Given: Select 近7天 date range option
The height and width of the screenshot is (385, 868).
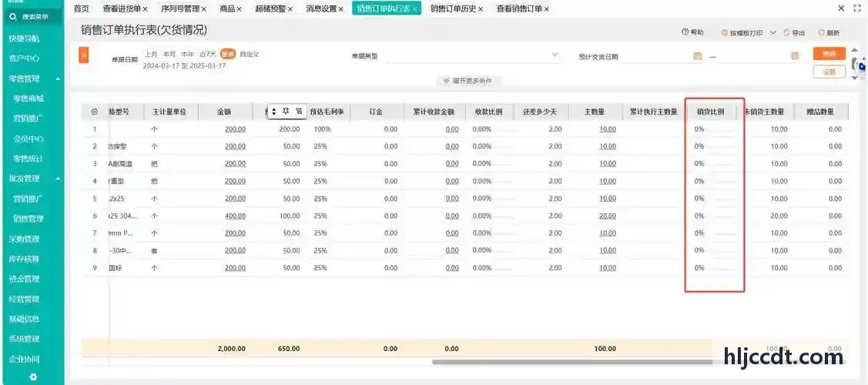Looking at the screenshot, I should 208,54.
